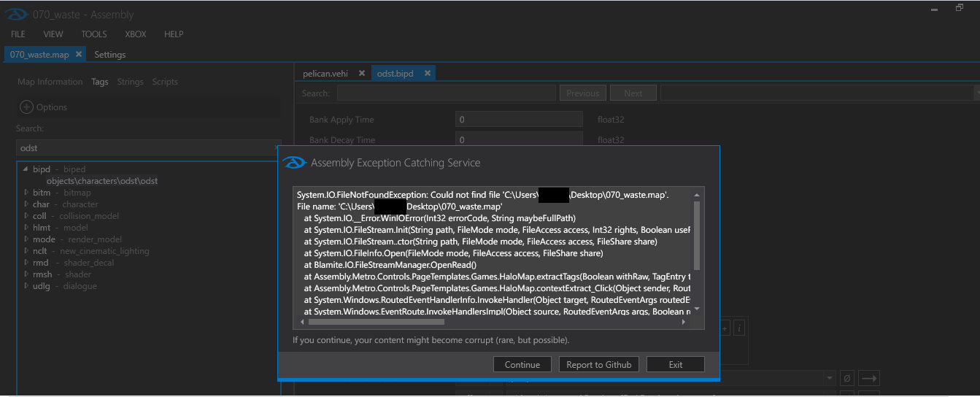
Task: Expand the hlmt model tree node
Action: click(26, 228)
